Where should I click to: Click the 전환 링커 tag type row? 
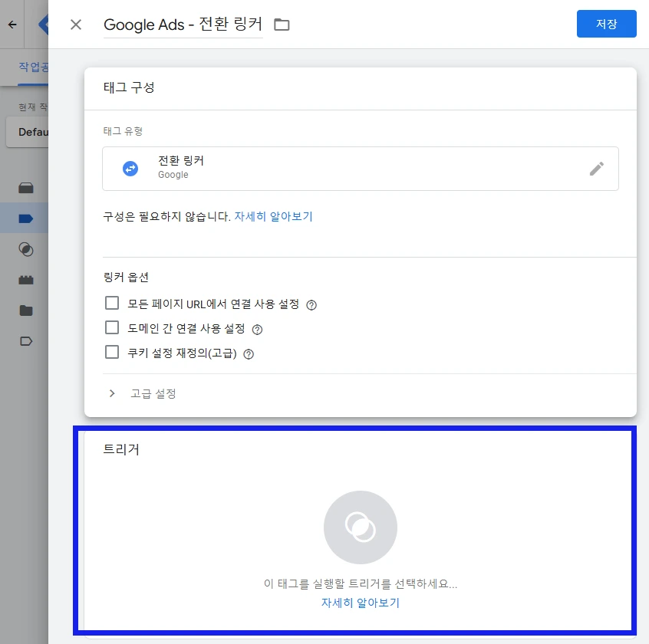(x=360, y=169)
